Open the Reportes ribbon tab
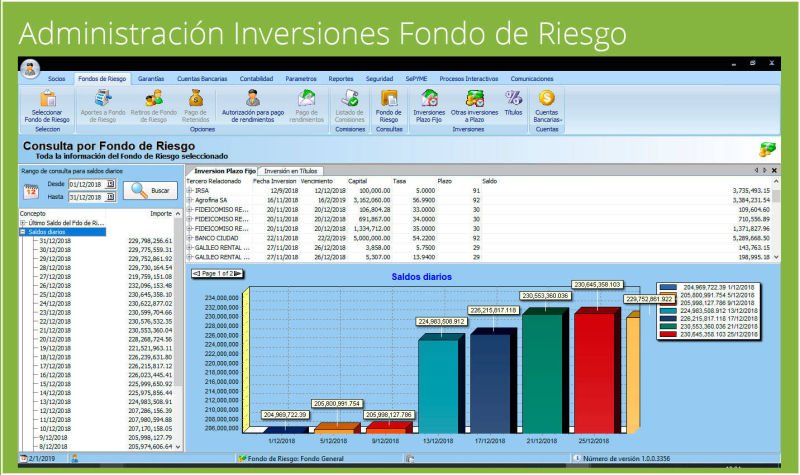 [x=341, y=79]
